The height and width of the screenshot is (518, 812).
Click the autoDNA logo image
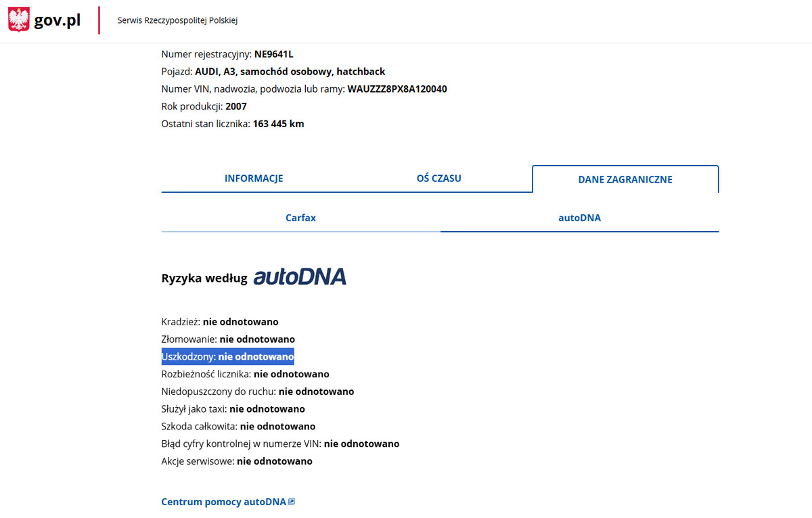coord(300,277)
